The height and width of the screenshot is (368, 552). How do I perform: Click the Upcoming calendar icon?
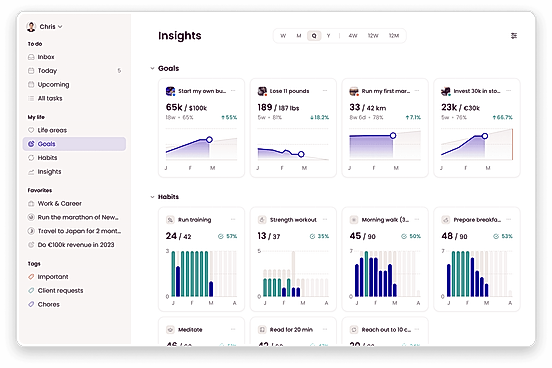(31, 85)
